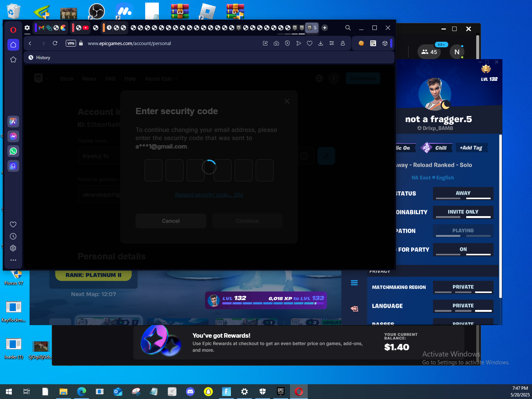532x399 pixels.
Task: Open History from the bookmarks bar
Action: (x=39, y=58)
